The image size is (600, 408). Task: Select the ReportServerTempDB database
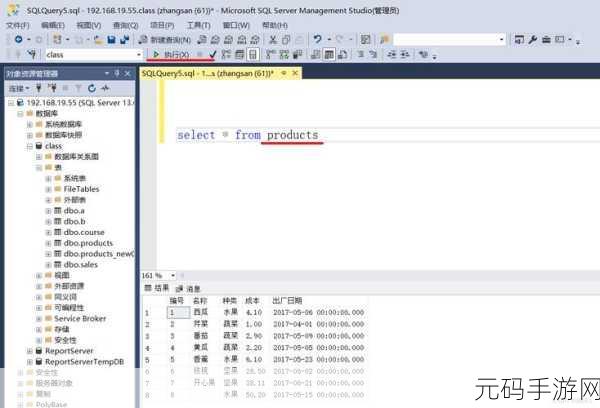click(84, 362)
